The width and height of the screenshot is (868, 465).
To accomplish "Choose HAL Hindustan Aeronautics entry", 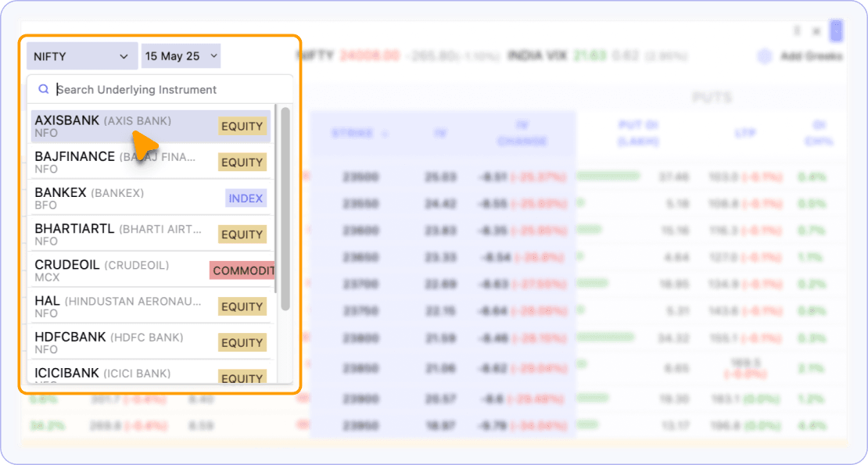I will coord(151,306).
